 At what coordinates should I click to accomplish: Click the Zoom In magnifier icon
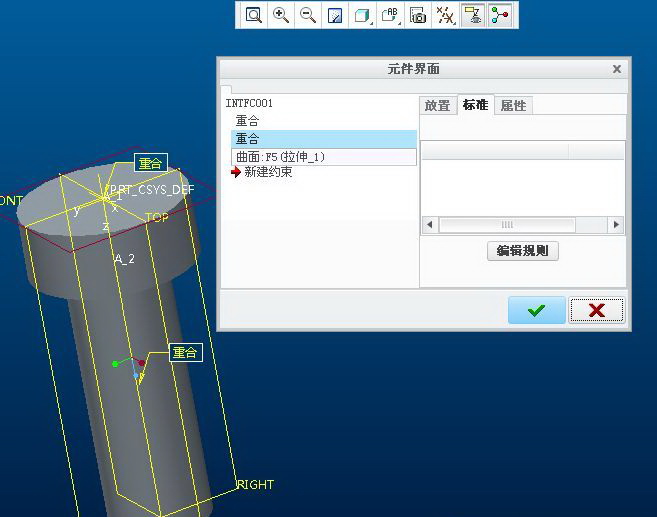coord(281,15)
